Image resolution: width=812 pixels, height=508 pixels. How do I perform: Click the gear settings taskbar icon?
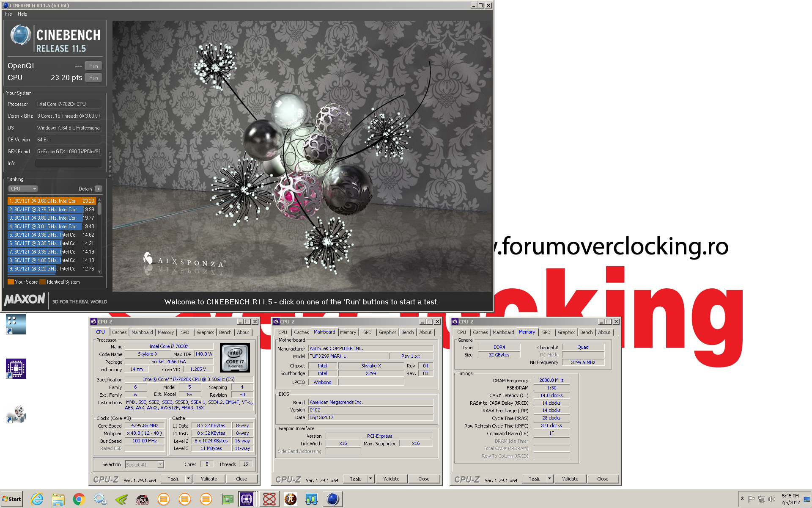coord(100,499)
